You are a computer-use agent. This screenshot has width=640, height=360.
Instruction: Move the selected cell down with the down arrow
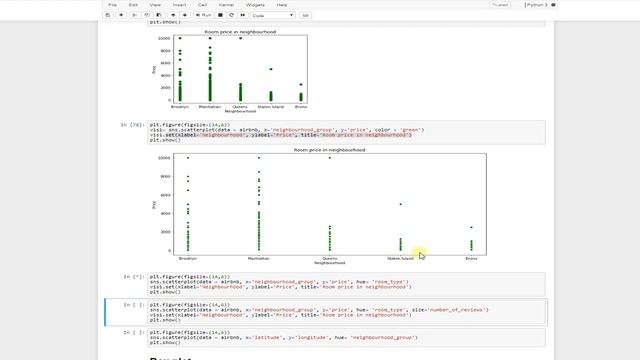(185, 15)
